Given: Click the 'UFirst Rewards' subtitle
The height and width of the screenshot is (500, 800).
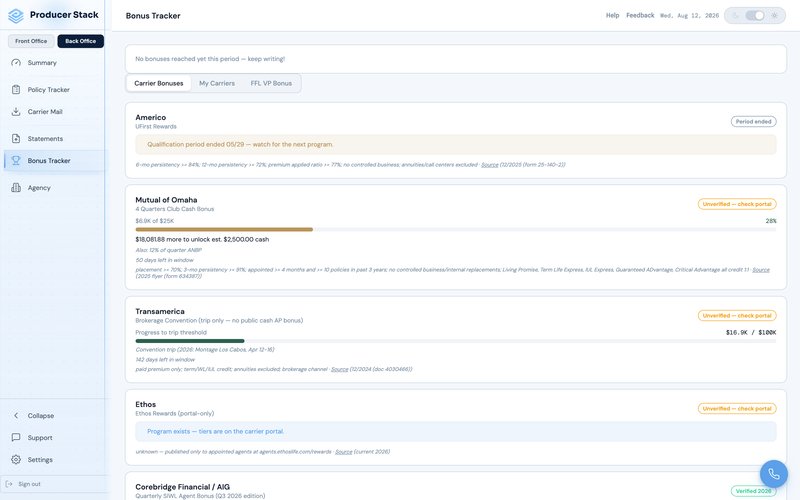Looking at the screenshot, I should [156, 126].
